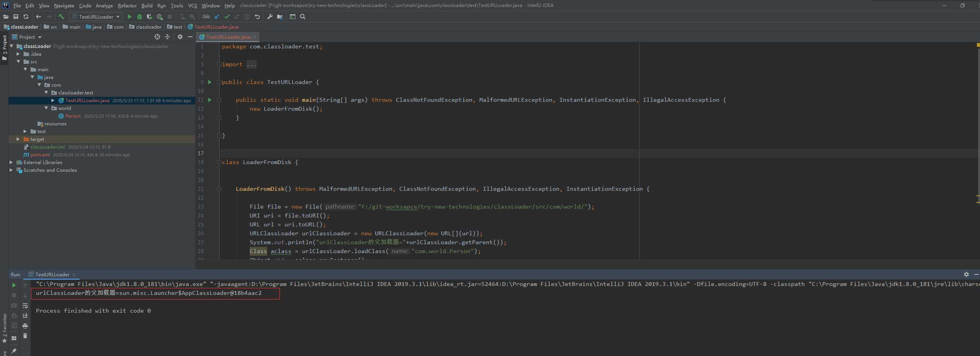Click the Git commit checkmark icon
This screenshot has width=980, height=356.
click(227, 17)
